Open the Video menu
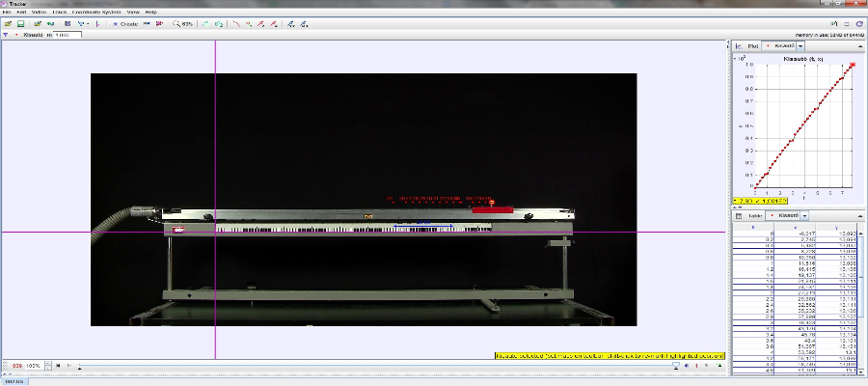This screenshot has width=868, height=386. pyautogui.click(x=38, y=12)
